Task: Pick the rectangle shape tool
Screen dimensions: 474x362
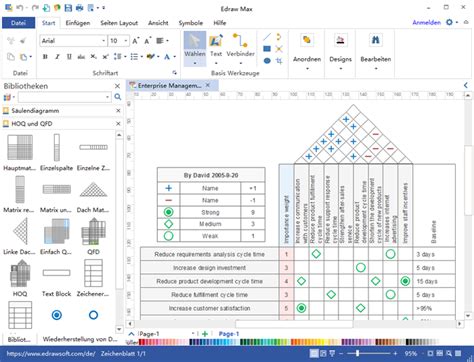Action: point(267,49)
